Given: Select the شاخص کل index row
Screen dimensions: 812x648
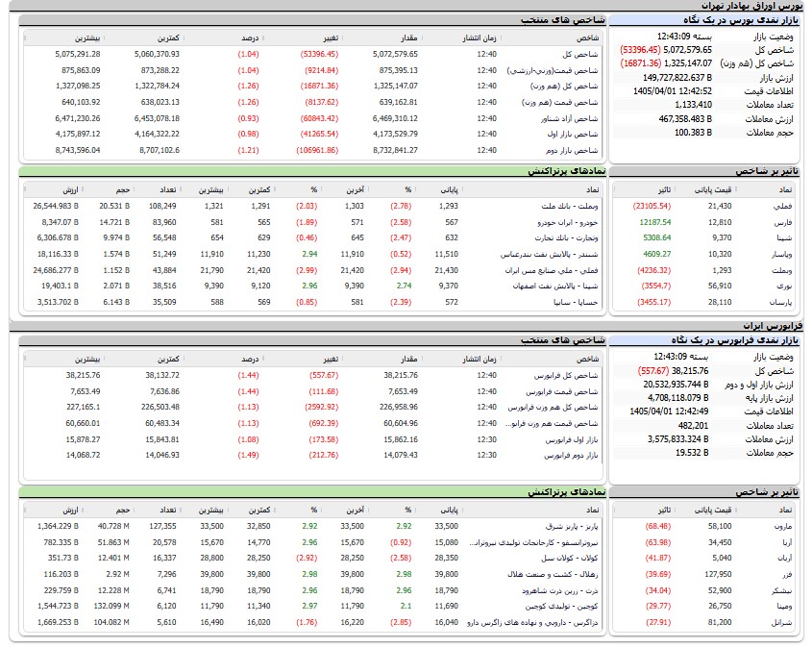Looking at the screenshot, I should 312,55.
